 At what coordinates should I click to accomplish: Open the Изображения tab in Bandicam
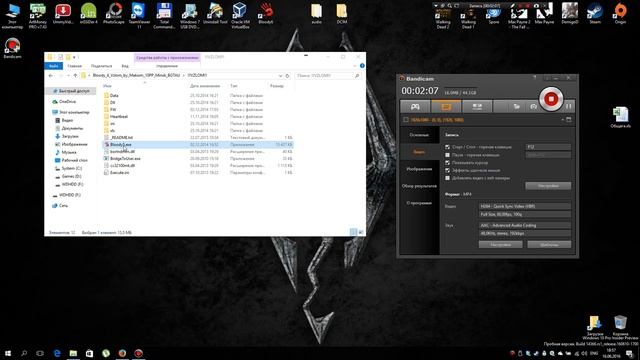(x=419, y=169)
